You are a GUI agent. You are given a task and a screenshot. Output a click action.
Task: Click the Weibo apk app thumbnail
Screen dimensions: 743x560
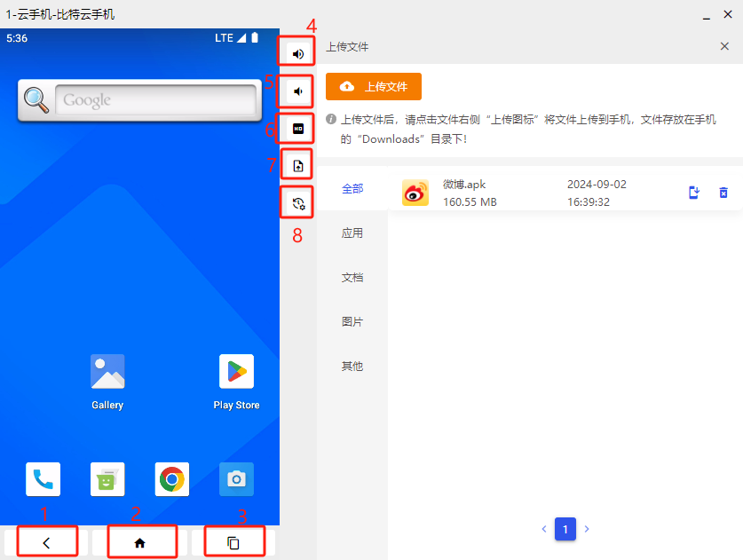[415, 193]
